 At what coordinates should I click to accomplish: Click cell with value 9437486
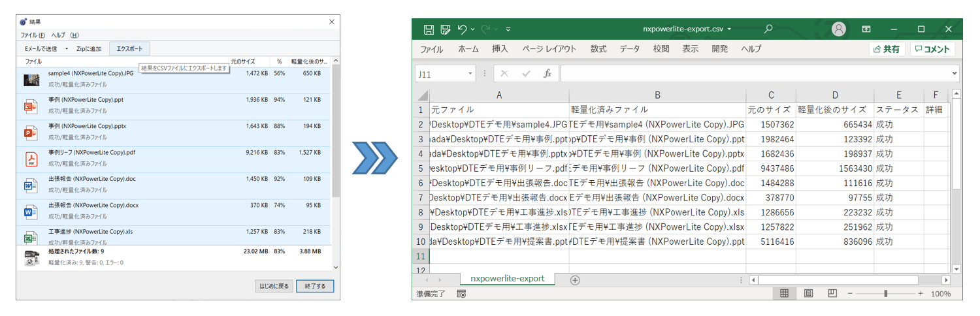coord(771,168)
